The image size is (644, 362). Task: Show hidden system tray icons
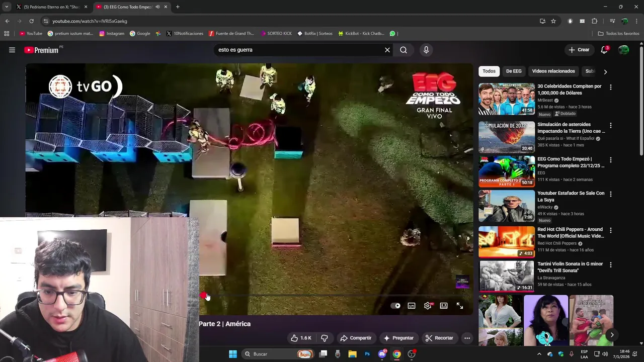539,354
